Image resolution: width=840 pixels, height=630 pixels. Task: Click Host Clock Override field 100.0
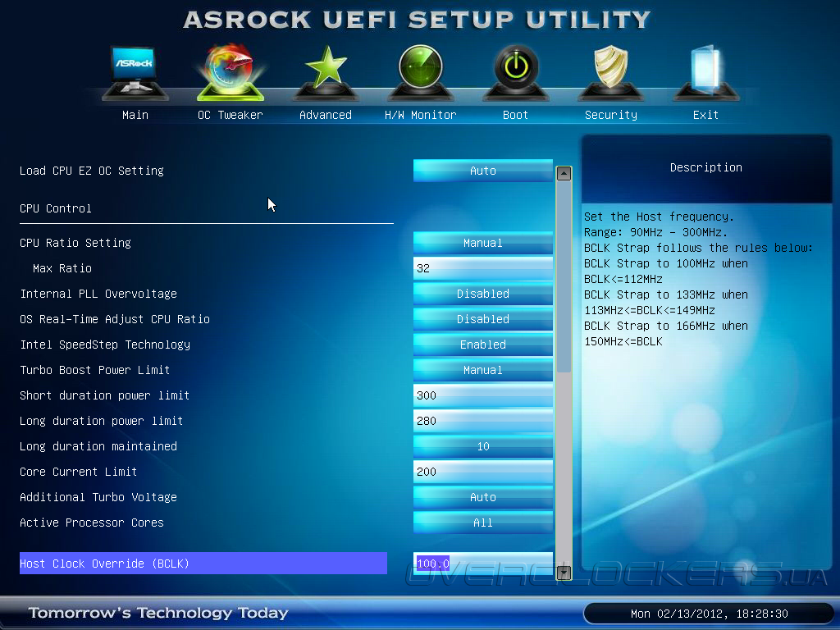click(482, 564)
